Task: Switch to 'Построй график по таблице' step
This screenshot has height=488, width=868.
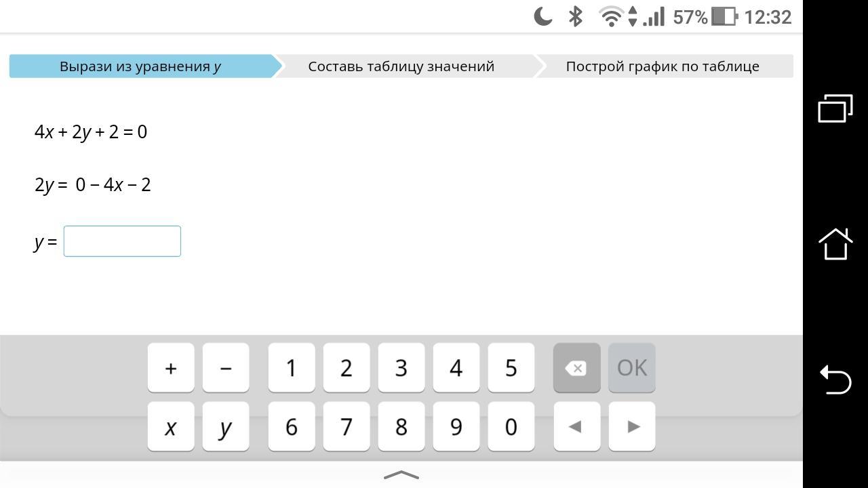Action: [x=663, y=66]
